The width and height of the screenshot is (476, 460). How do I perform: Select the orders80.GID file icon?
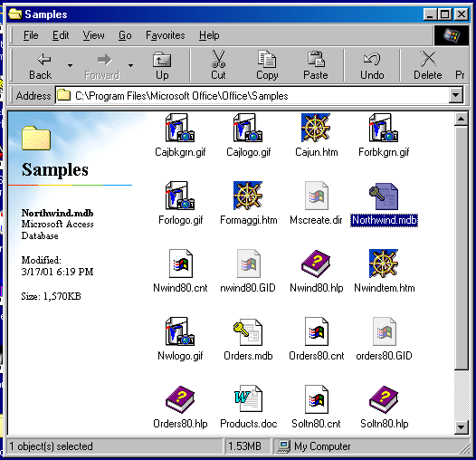click(x=385, y=331)
